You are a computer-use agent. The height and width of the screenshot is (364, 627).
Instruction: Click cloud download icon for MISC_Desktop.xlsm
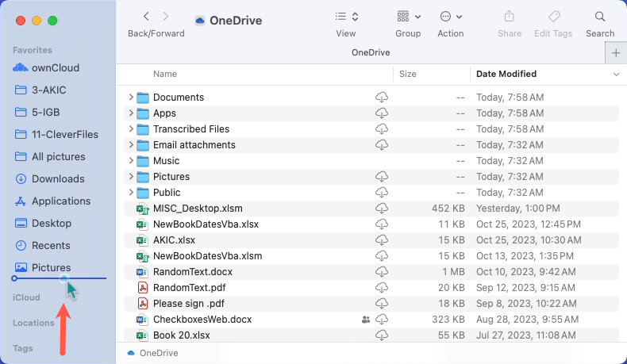tap(382, 209)
